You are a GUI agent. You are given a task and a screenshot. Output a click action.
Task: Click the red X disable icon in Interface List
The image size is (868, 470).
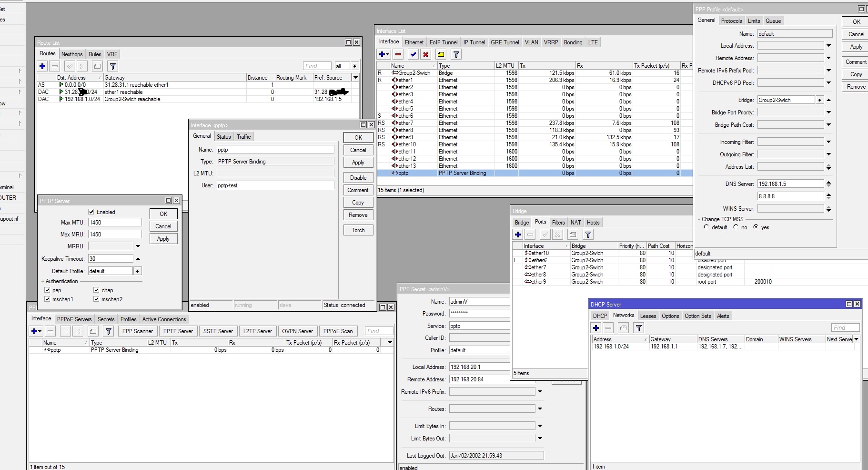[x=426, y=54]
